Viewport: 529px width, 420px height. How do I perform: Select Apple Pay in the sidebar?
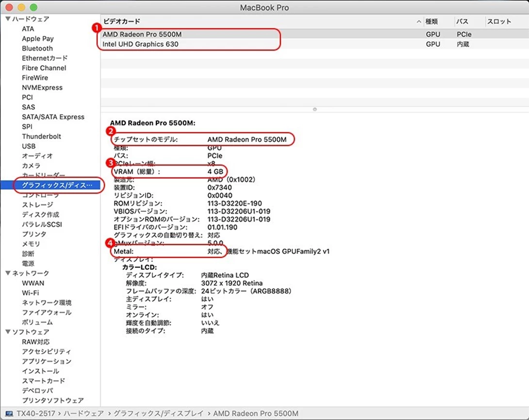[x=38, y=38]
